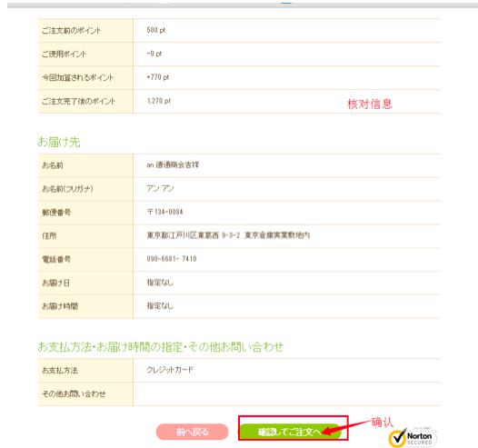Click the -0 pt used points value
This screenshot has height=448, width=478.
(x=154, y=54)
